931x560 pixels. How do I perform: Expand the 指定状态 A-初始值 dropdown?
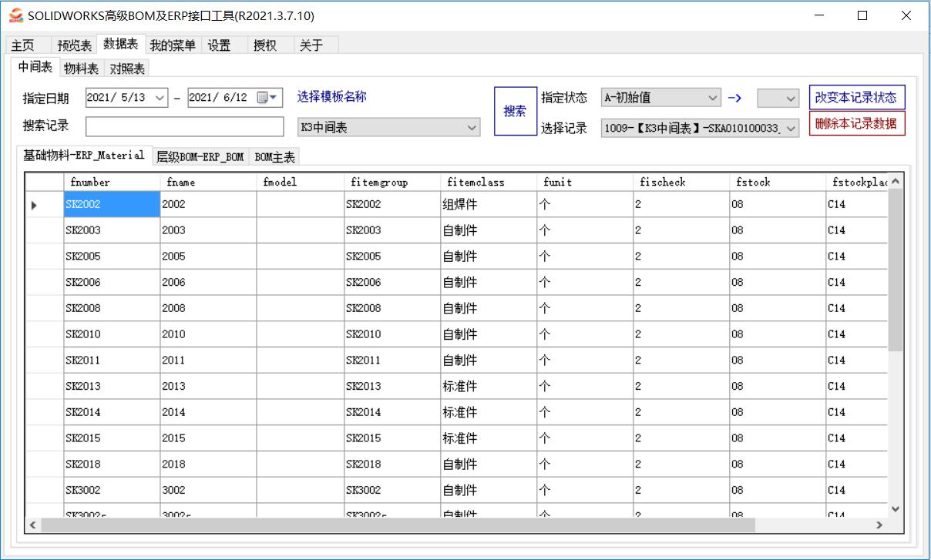[712, 98]
